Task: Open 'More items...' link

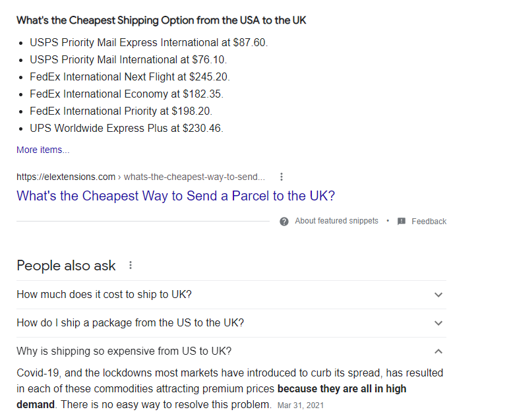Action: tap(43, 150)
